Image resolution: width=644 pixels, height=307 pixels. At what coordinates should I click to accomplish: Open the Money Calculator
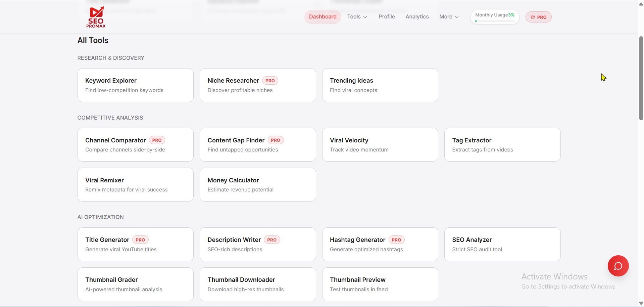click(257, 184)
